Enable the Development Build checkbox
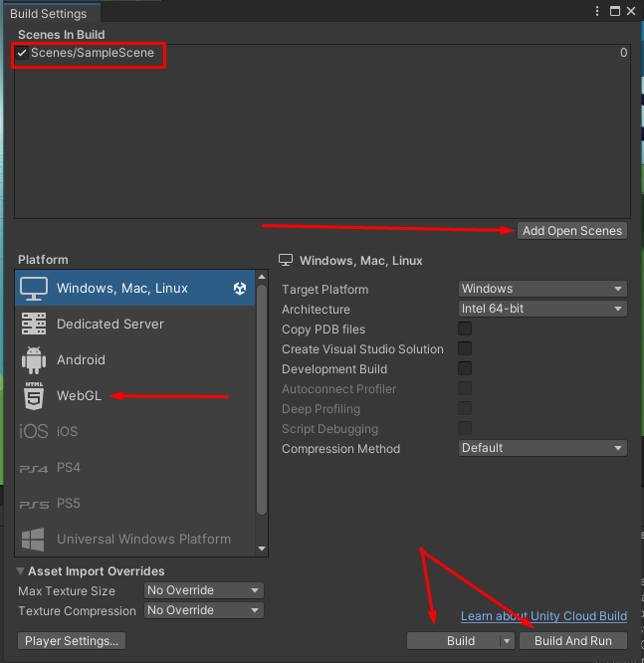 465,369
